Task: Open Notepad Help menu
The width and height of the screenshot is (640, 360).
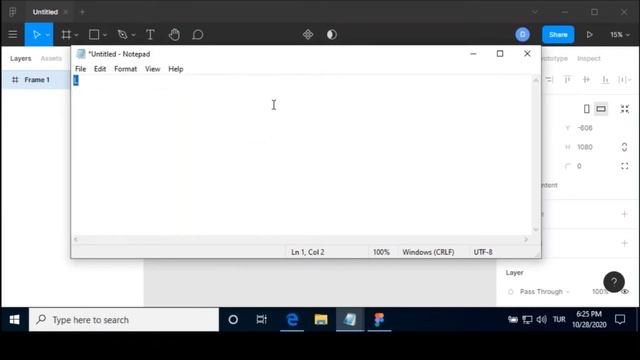Action: 176,69
